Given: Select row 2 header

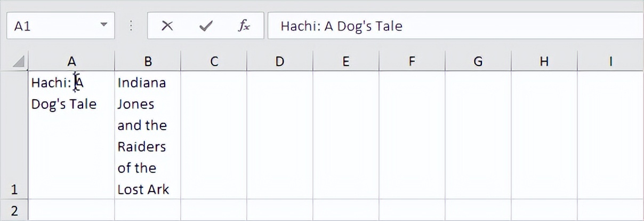Looking at the screenshot, I should point(14,210).
